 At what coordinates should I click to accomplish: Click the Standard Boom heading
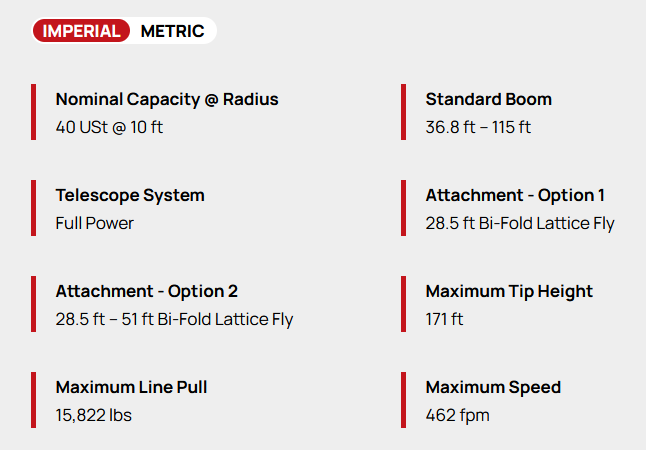(488, 99)
